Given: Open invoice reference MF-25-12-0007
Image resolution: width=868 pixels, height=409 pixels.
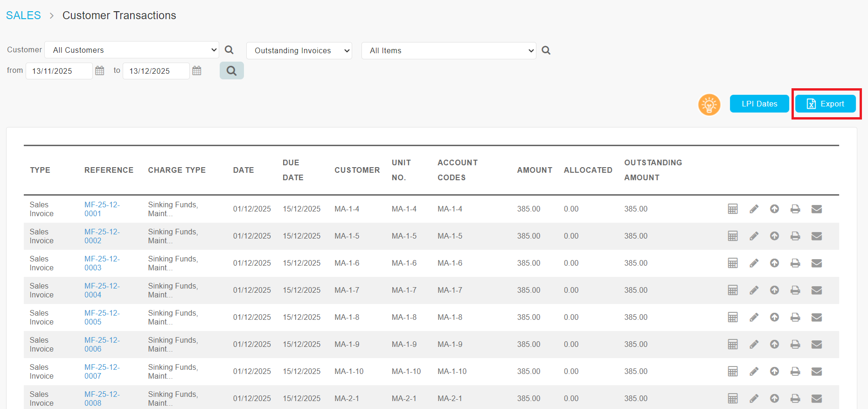Looking at the screenshot, I should click(x=102, y=372).
